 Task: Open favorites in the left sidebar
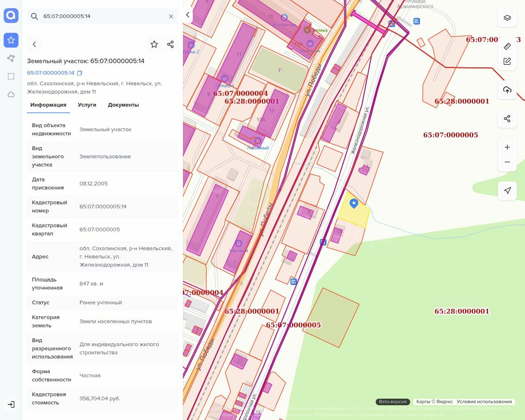pyautogui.click(x=11, y=40)
